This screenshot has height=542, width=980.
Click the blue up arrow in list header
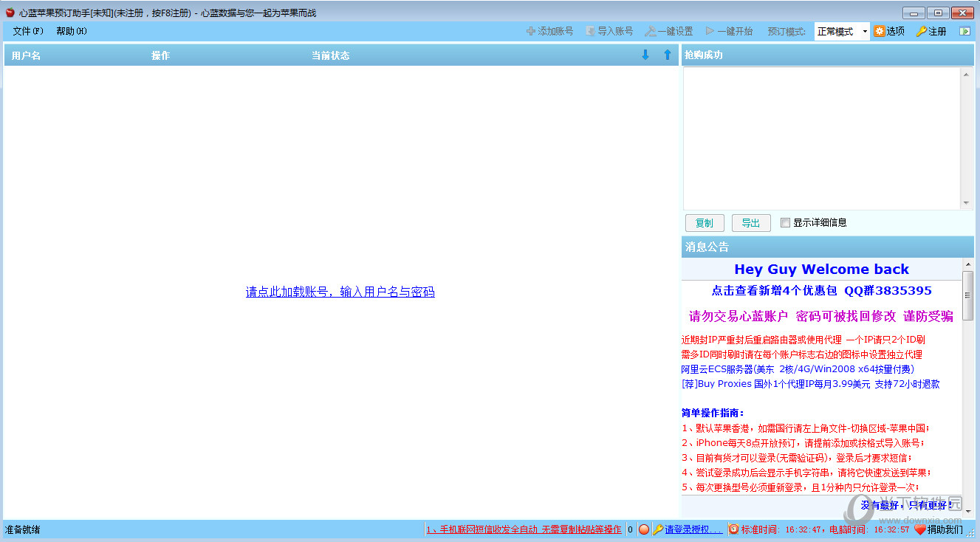click(667, 55)
